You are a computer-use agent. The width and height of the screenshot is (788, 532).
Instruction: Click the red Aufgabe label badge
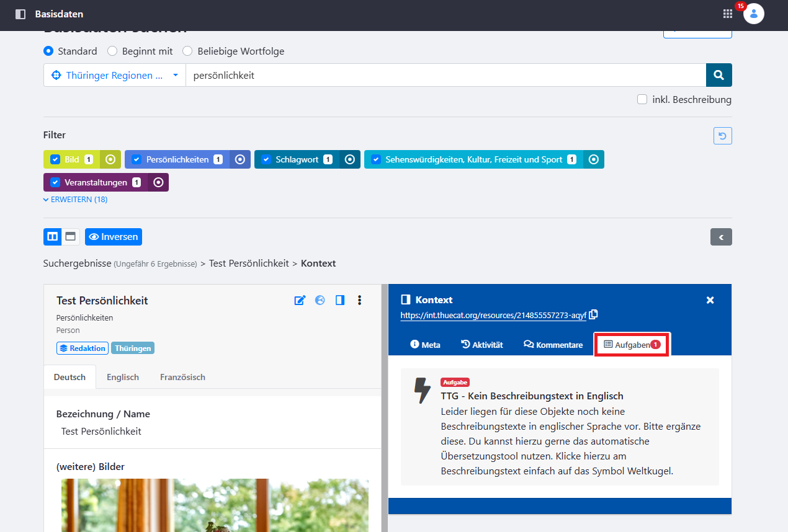455,383
